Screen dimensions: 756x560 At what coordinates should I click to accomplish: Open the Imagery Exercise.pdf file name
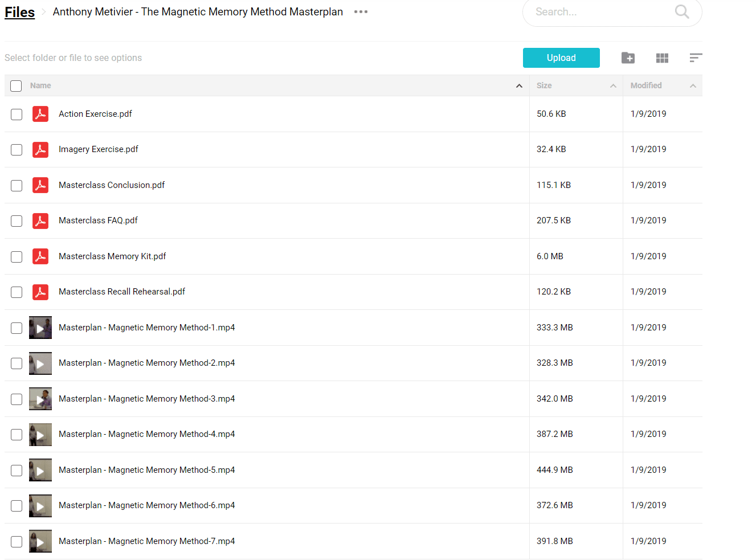point(99,149)
